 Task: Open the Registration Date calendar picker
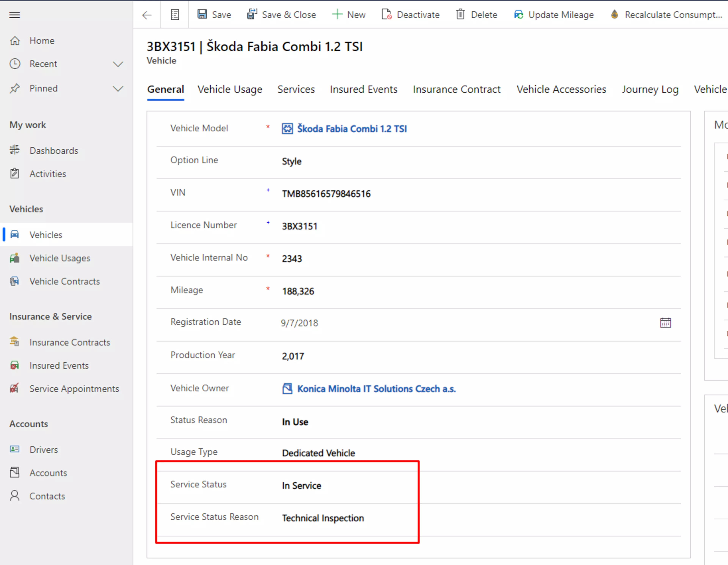665,323
